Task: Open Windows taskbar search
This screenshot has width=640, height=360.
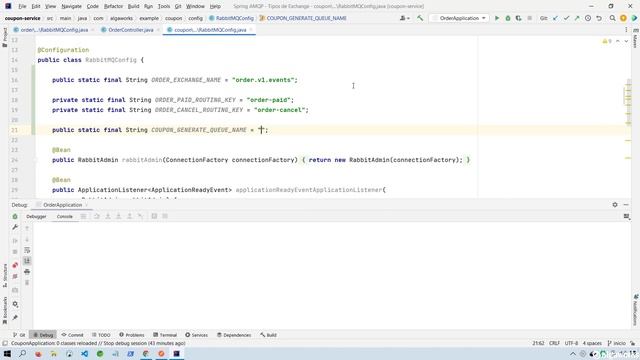Action: click(22, 353)
